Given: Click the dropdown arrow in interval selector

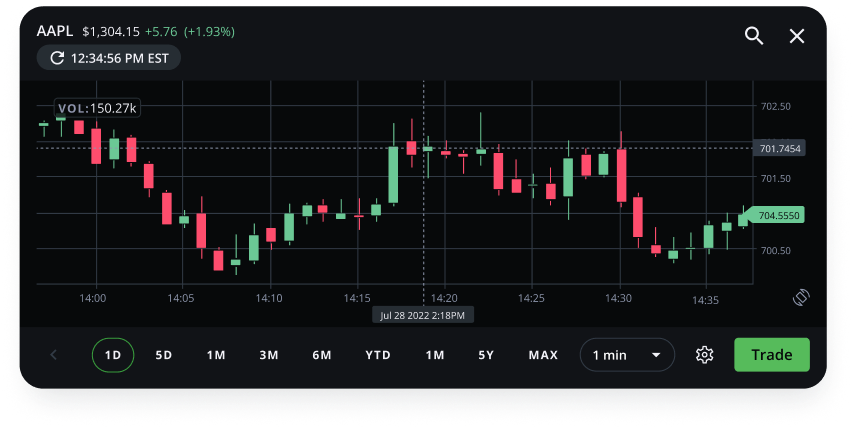Looking at the screenshot, I should point(657,355).
